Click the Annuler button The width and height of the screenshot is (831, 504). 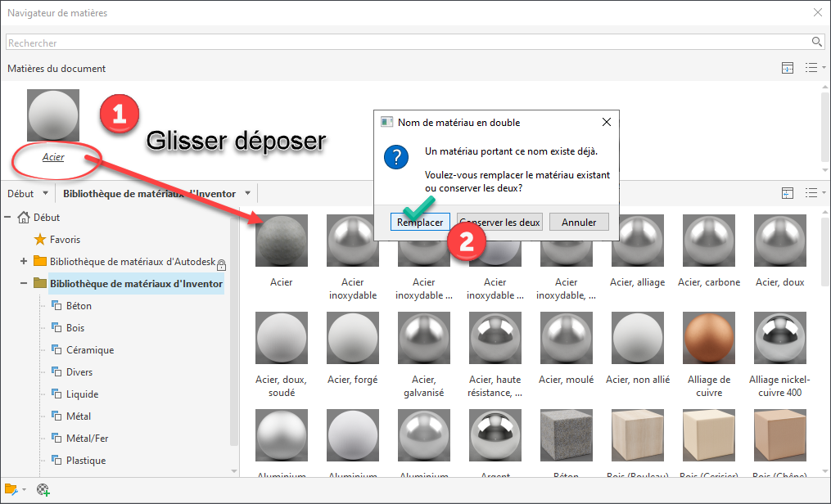pos(579,222)
